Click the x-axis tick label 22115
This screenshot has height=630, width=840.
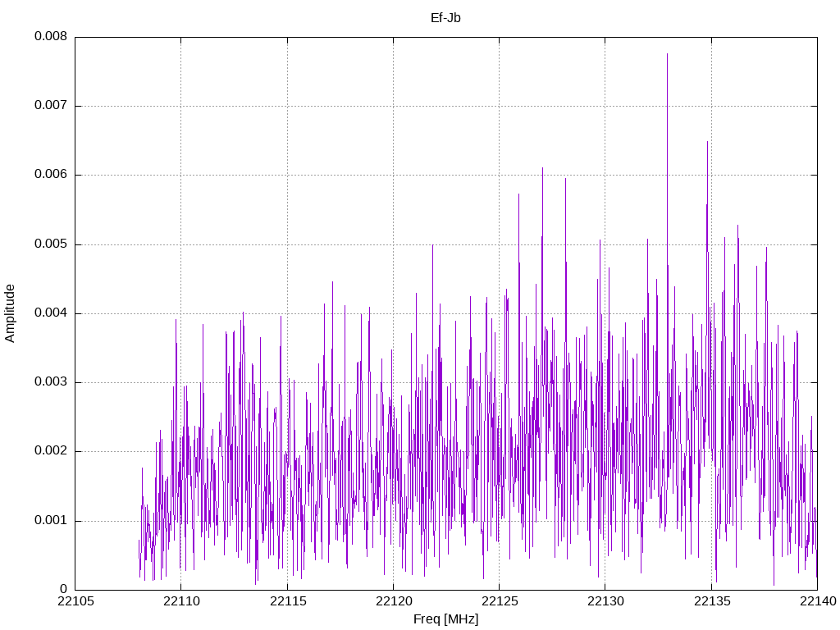point(288,601)
